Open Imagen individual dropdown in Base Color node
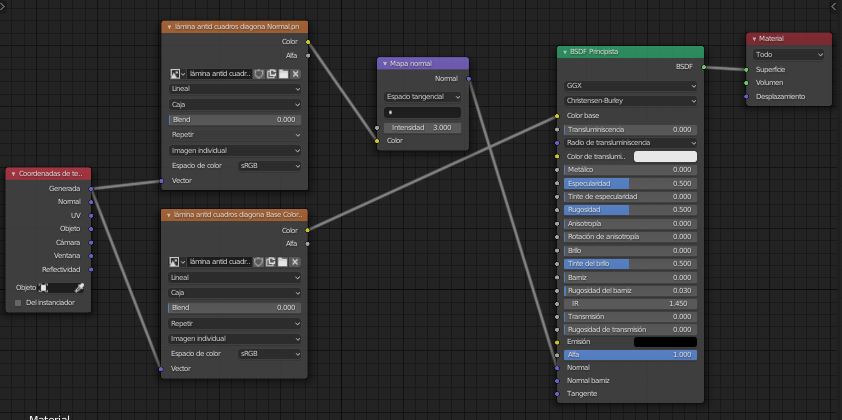The image size is (842, 420). pyautogui.click(x=235, y=339)
